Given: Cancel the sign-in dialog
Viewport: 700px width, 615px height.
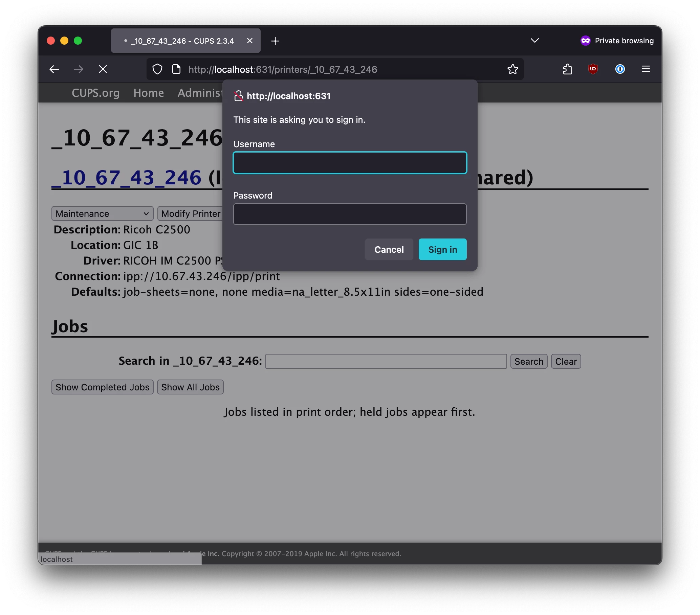Looking at the screenshot, I should point(389,250).
